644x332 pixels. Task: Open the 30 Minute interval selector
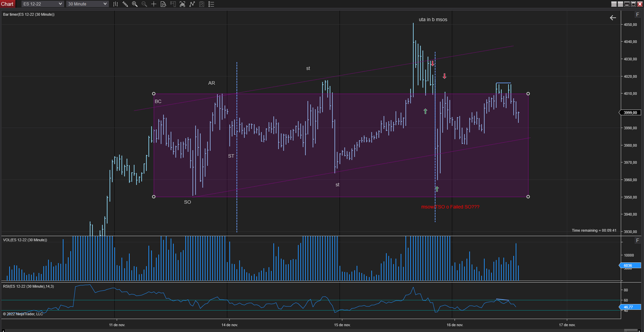tap(87, 4)
